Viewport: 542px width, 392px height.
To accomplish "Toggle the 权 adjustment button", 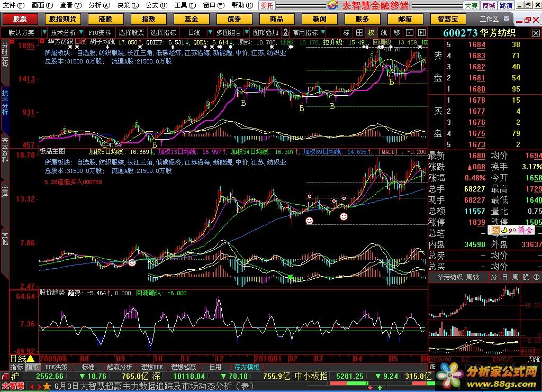I will 372,32.
